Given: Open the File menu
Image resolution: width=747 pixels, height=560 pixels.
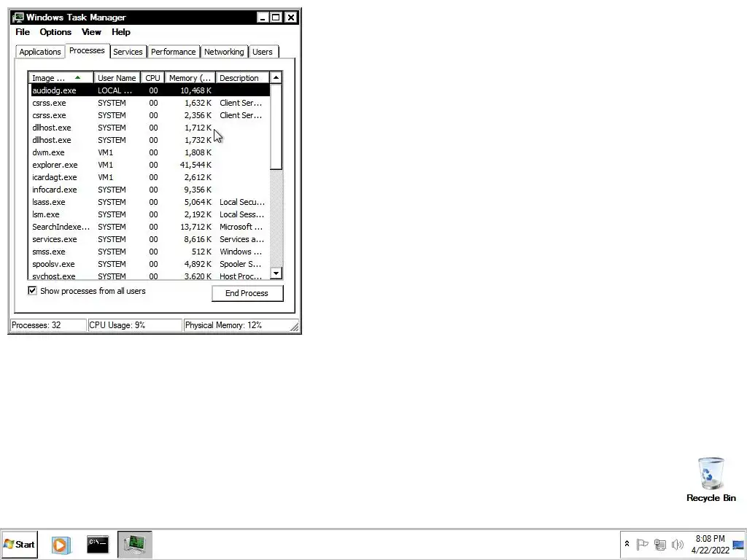Looking at the screenshot, I should pyautogui.click(x=23, y=32).
